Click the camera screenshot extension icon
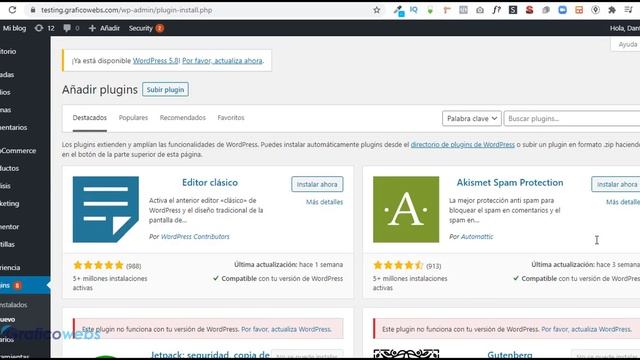Viewport: 640px width, 360px height. [x=480, y=10]
